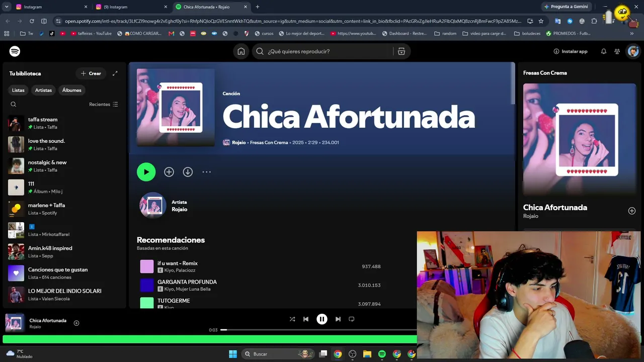
Task: Show more bookmarks chevron
Action: coord(632,34)
